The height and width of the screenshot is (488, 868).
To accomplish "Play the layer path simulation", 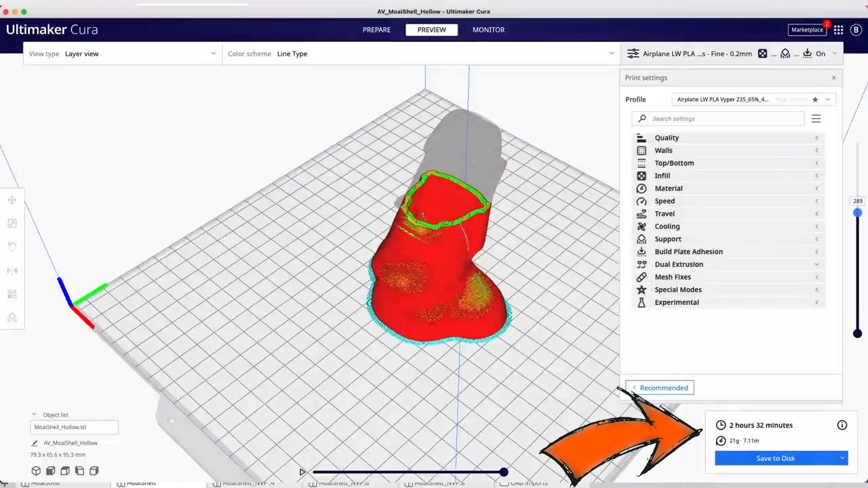I will pos(302,472).
